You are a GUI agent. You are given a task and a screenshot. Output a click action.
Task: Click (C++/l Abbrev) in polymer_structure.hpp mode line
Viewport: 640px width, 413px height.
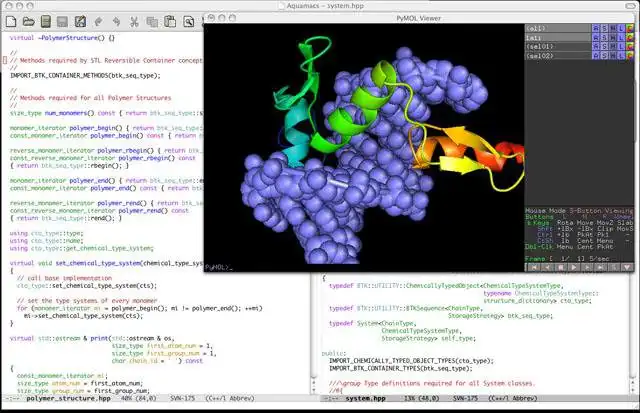pyautogui.click(x=229, y=398)
